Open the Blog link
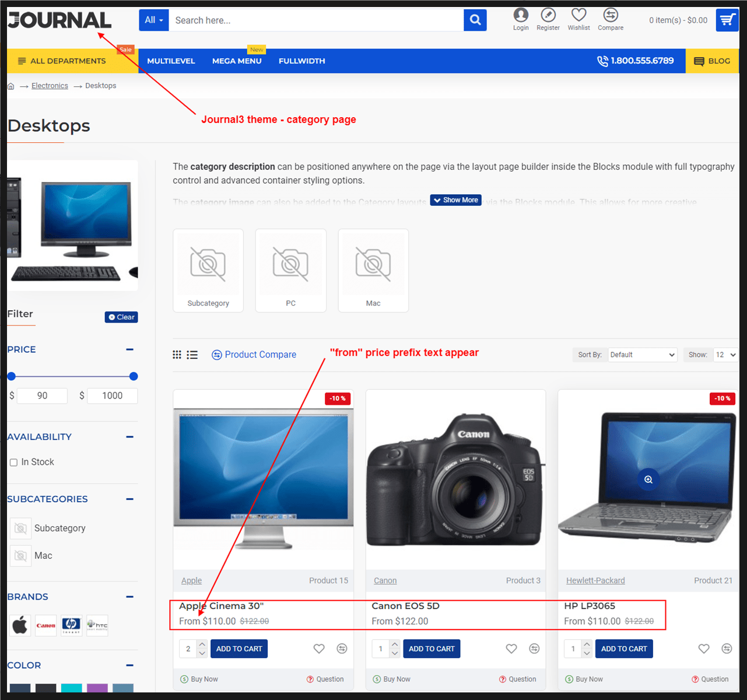Image resolution: width=747 pixels, height=700 pixels. tap(712, 61)
